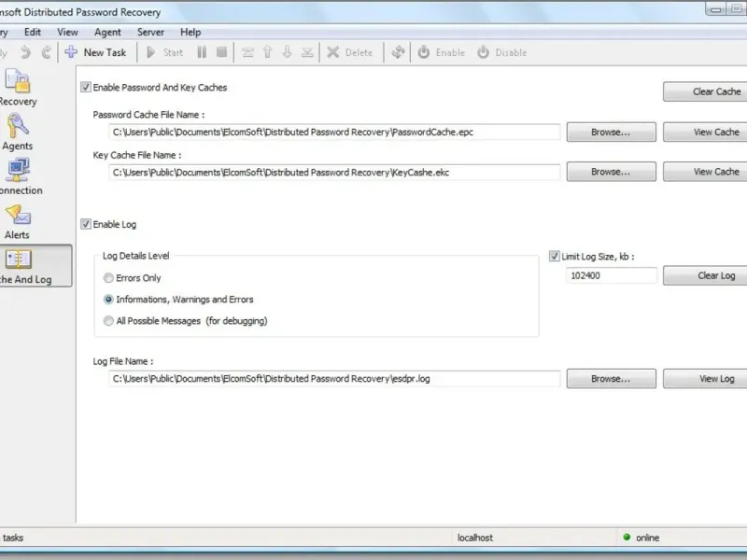
Task: Browse for the Password Cache file
Action: click(x=612, y=132)
